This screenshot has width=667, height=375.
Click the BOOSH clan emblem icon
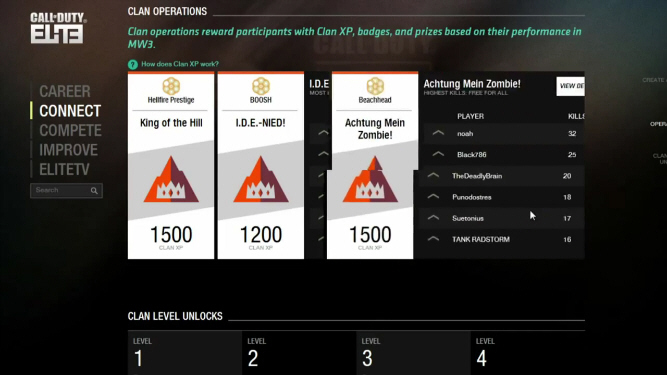[261, 86]
